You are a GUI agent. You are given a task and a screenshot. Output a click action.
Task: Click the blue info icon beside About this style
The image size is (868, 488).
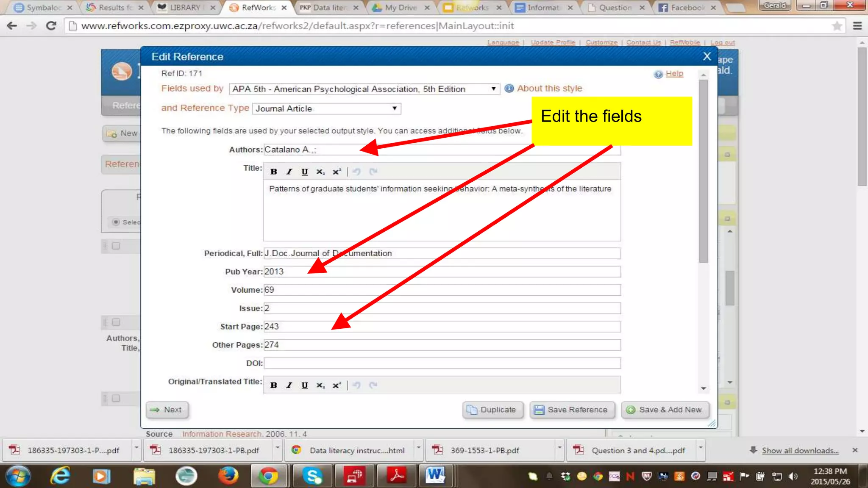509,89
